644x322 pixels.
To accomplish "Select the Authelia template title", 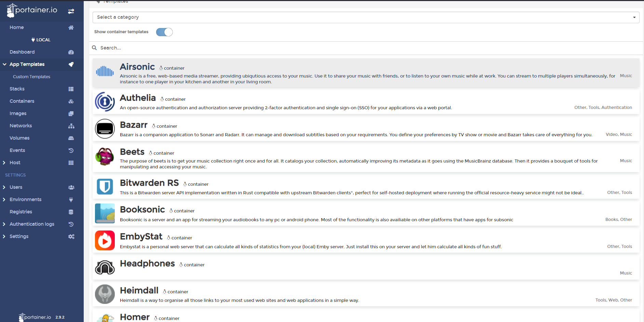I will click(x=138, y=98).
